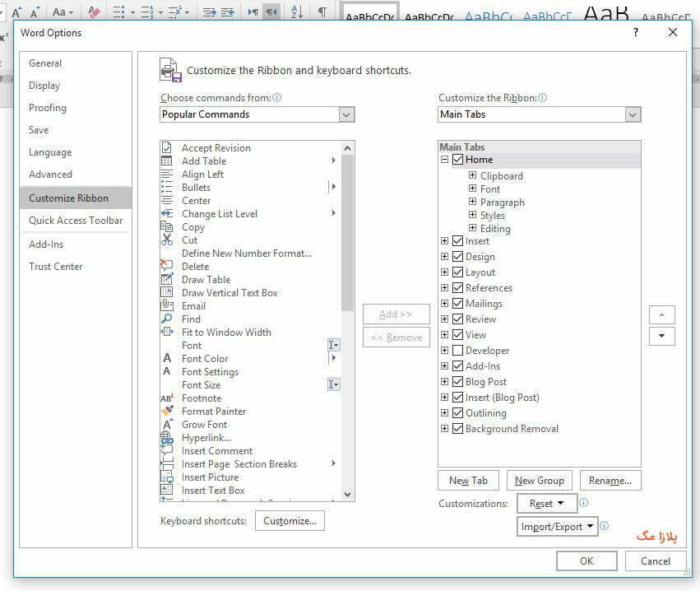Uncheck the Insert tab checkbox
The width and height of the screenshot is (700, 591).
pos(457,241)
